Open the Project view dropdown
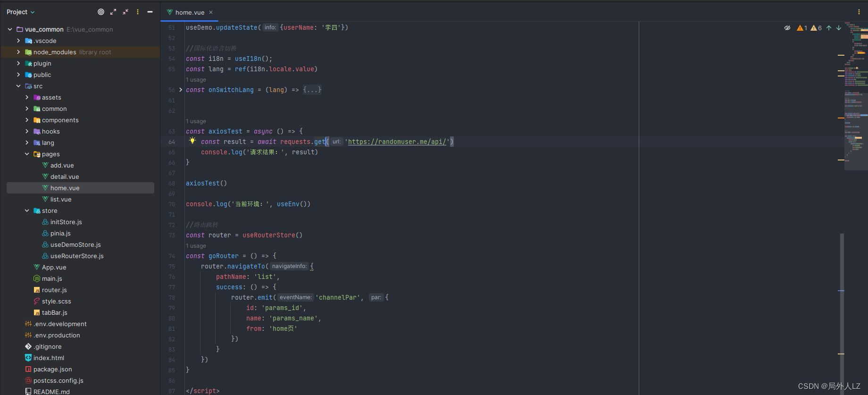Viewport: 868px width, 395px height. point(21,12)
